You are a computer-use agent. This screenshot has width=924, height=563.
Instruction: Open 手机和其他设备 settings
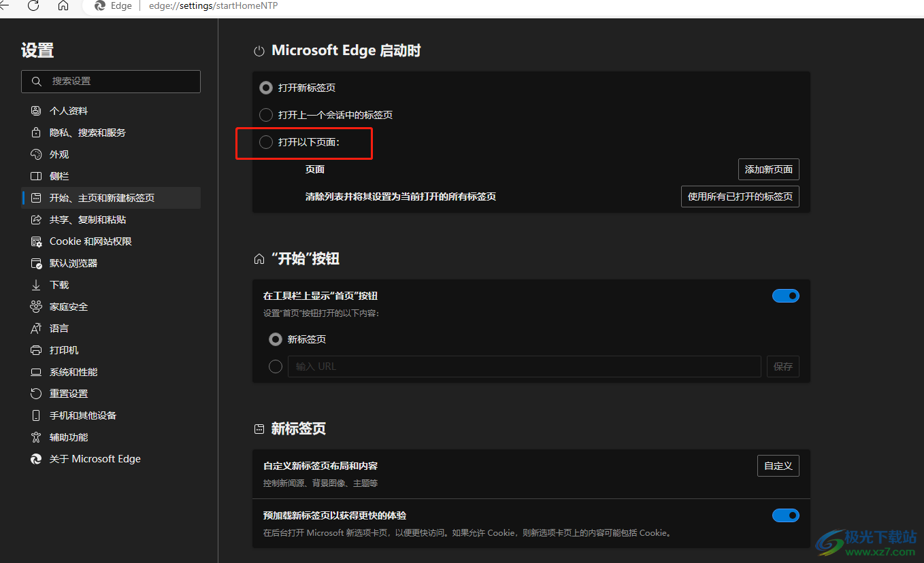point(111,415)
